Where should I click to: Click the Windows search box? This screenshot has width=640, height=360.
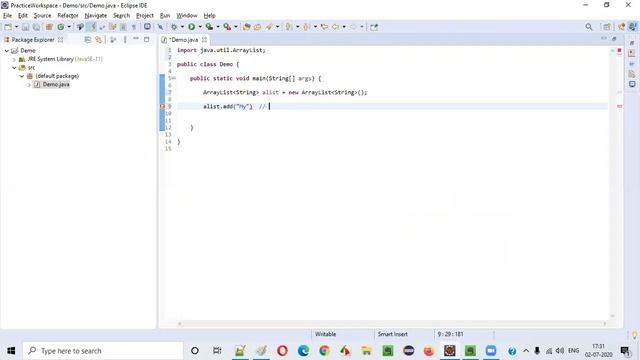(103, 351)
